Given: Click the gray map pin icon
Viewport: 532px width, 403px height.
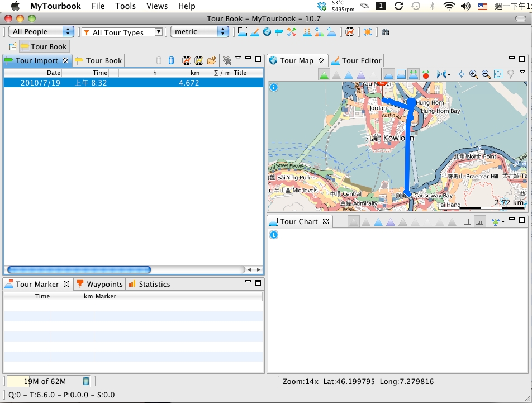Looking at the screenshot, I should point(510,74).
